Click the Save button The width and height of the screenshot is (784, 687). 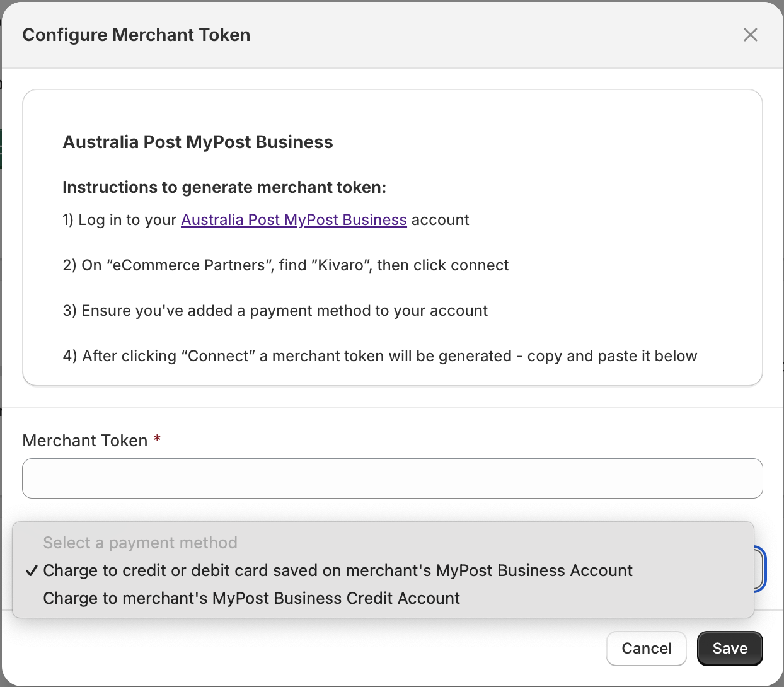click(729, 648)
